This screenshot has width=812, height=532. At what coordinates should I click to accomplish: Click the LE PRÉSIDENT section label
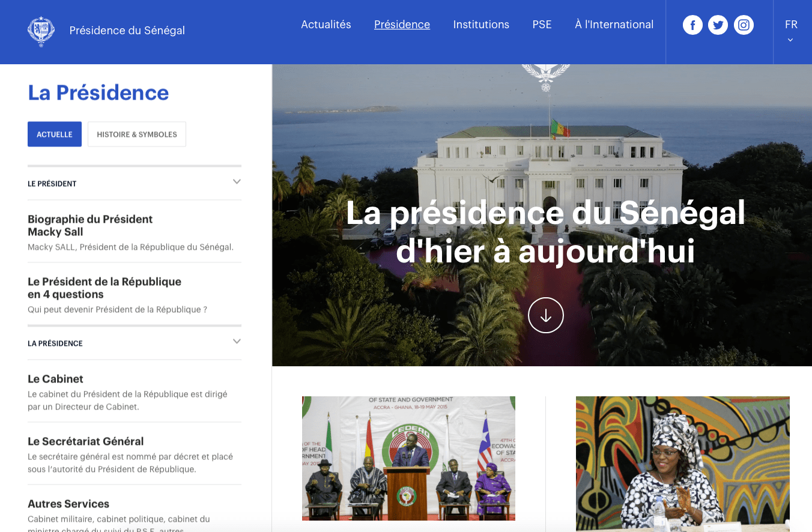click(x=52, y=184)
